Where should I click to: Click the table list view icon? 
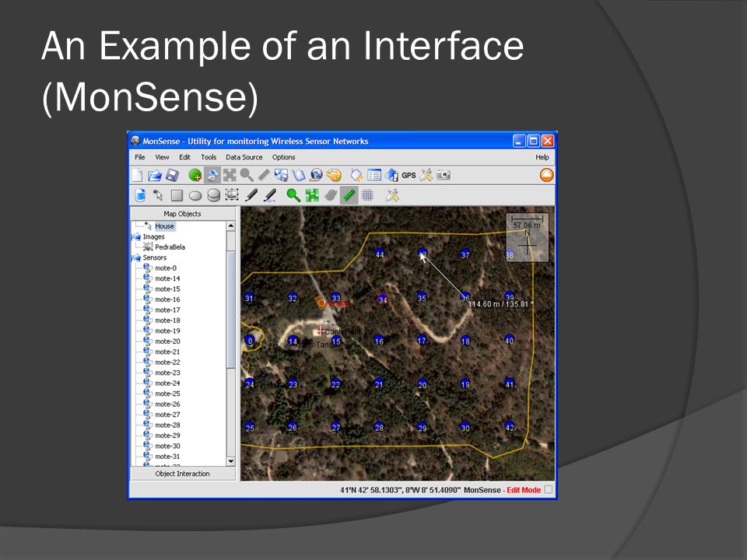click(x=374, y=175)
